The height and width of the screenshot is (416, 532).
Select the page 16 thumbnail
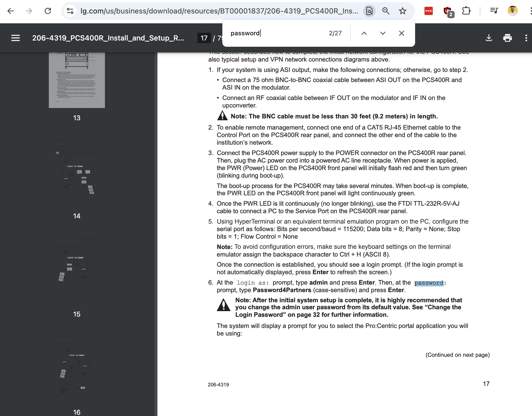77,366
